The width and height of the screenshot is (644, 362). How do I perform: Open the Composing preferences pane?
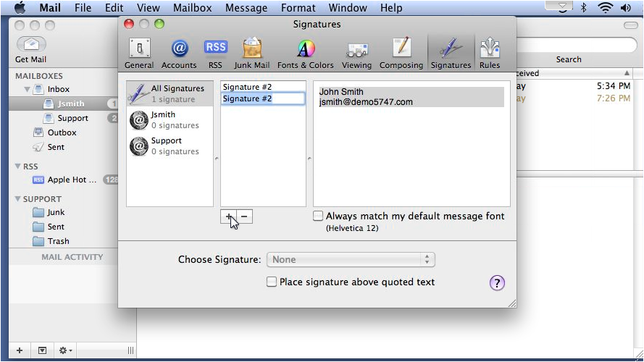(401, 54)
